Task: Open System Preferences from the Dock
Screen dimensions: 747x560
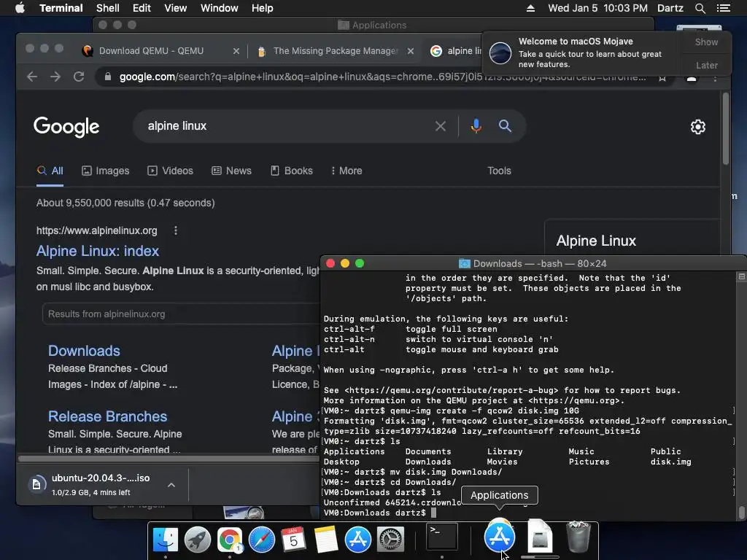Action: pos(390,539)
